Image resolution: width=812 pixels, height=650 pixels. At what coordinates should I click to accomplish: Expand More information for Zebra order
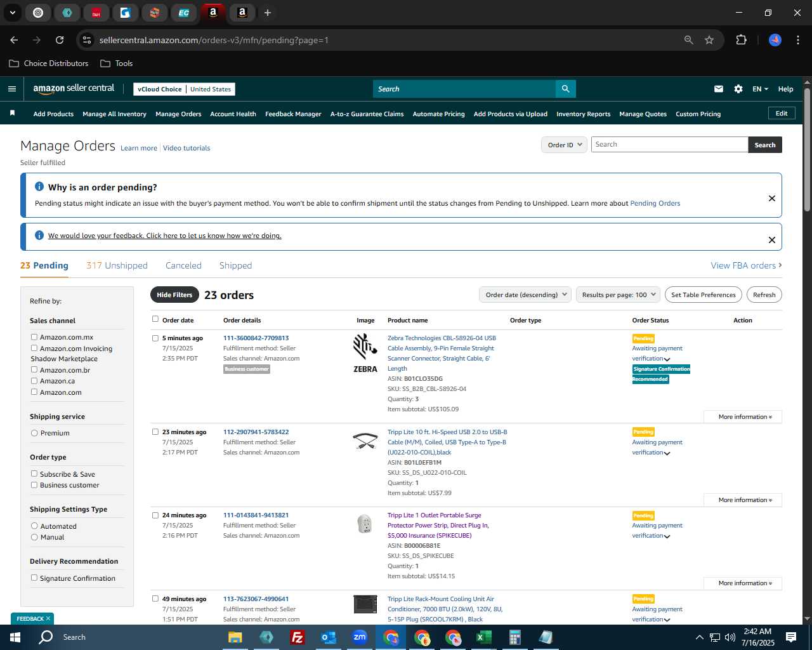click(x=743, y=417)
